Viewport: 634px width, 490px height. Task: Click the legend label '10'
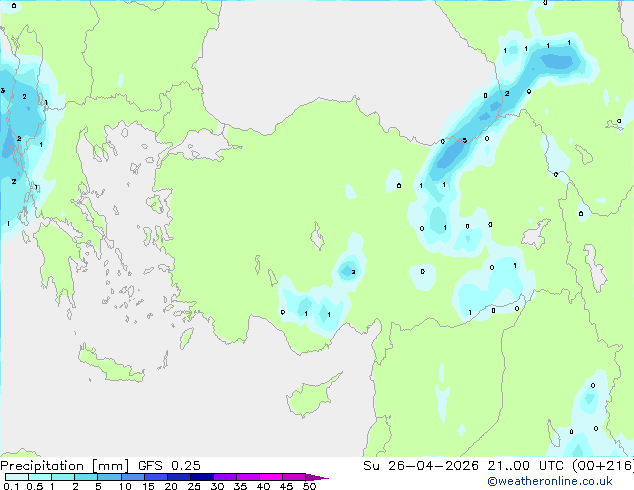(x=125, y=486)
